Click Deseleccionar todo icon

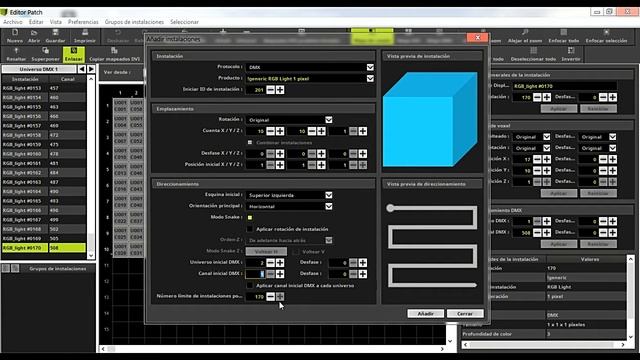[533, 54]
